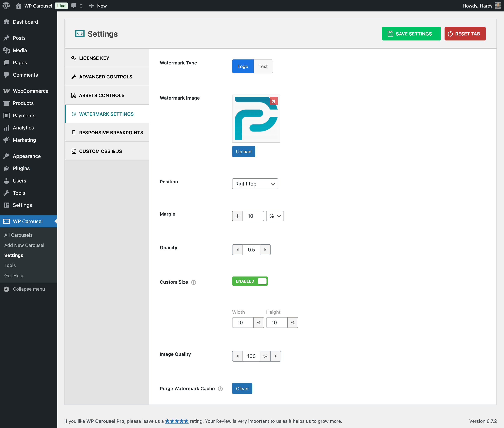Click the Width input field

coord(243,323)
